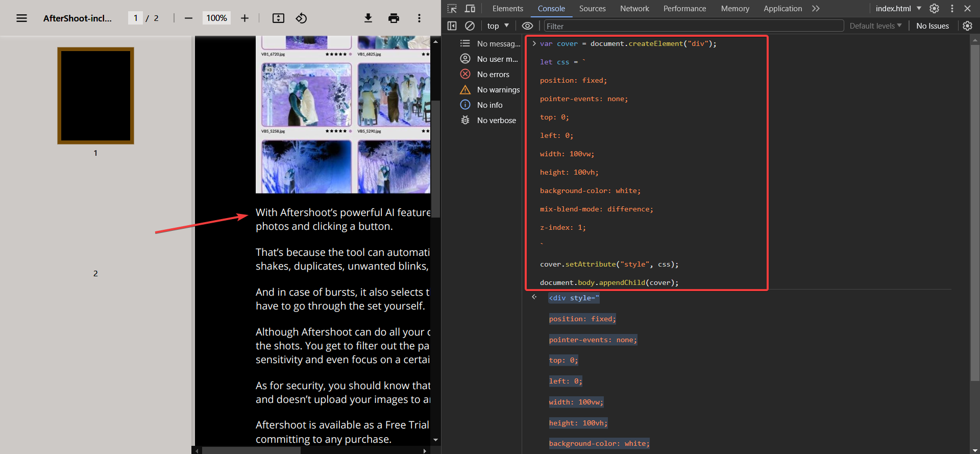Click the zoom in plus button
980x454 pixels.
(244, 18)
